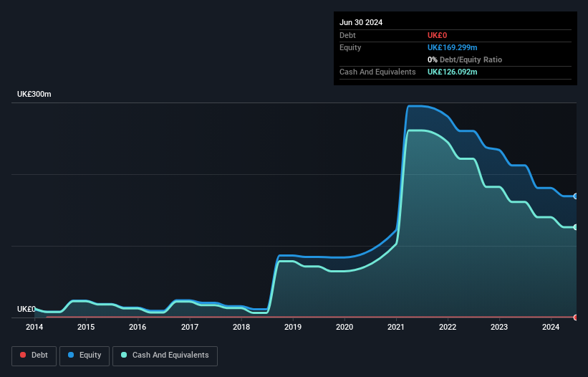Click the 2023 x-axis label
Viewport: 588px width, 377px height.
tap(499, 327)
